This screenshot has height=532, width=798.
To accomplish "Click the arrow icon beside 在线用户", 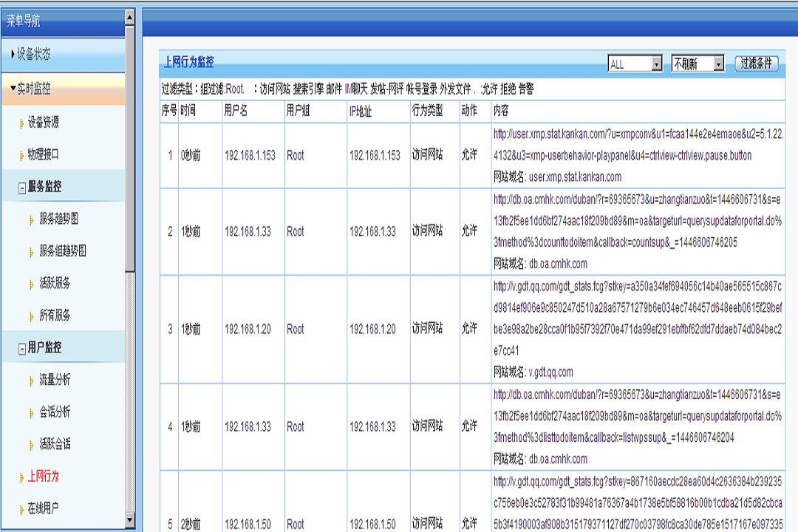I will (21, 510).
